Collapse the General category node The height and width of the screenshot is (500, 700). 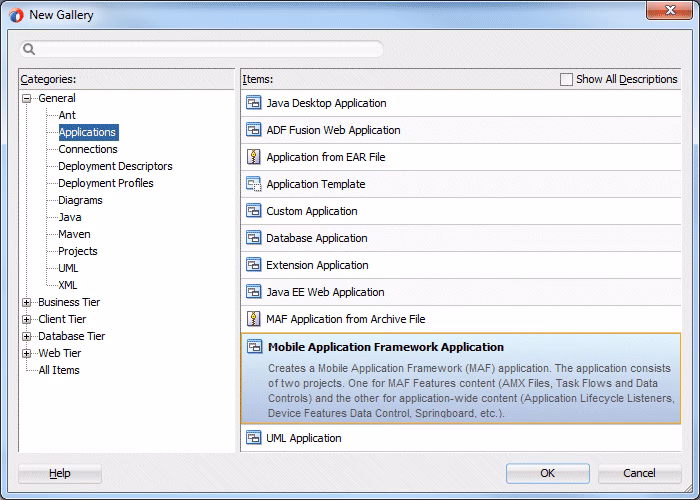[27, 98]
